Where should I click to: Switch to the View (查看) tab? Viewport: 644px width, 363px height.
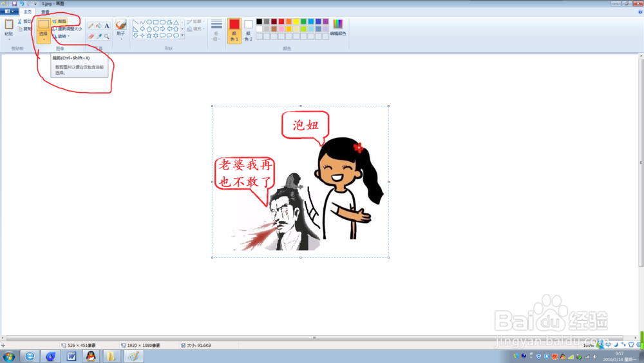[x=45, y=12]
